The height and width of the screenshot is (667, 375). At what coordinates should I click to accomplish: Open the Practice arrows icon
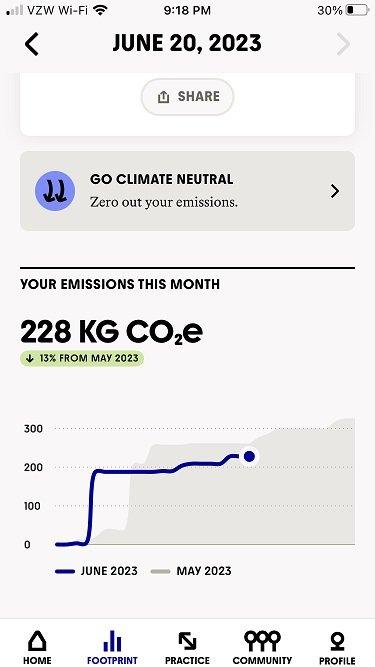[x=187, y=641]
